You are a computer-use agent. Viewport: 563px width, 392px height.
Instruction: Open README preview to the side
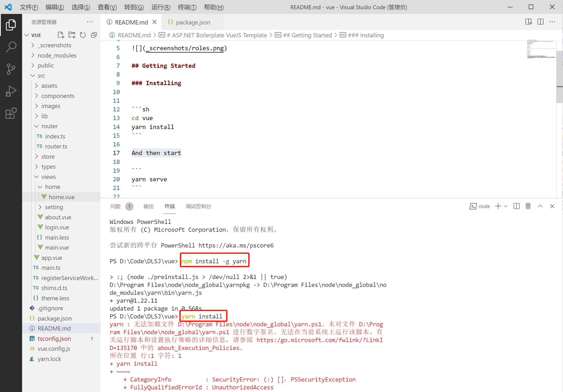point(528,22)
